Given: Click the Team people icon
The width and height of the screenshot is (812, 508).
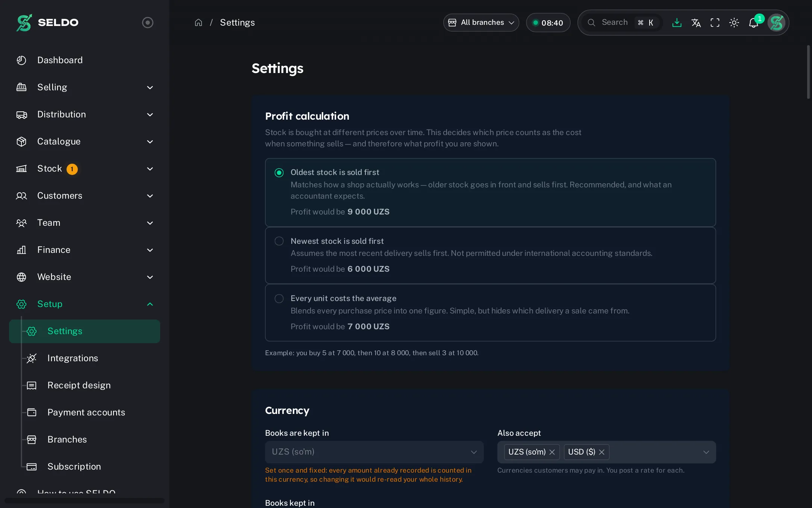Looking at the screenshot, I should 21,223.
